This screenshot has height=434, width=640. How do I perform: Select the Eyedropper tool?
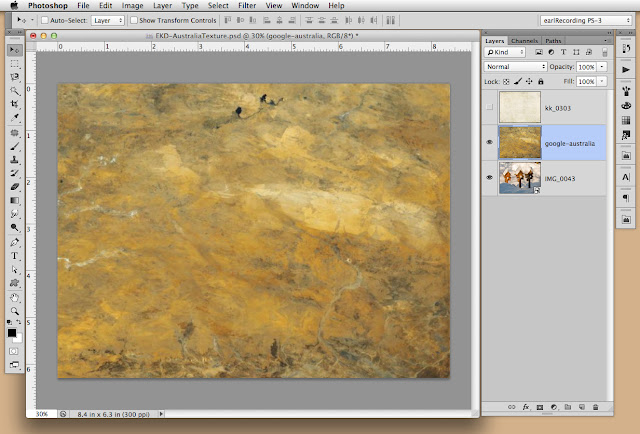15,118
